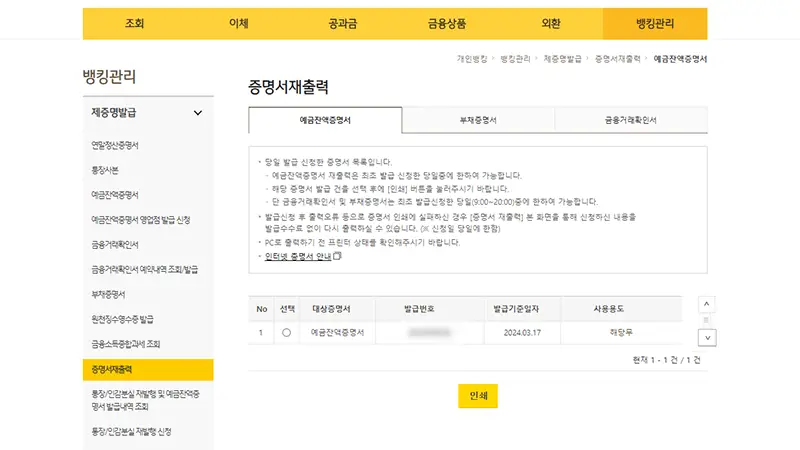Click the 현재 1 - 1 건 / 1 건 count text
Image resolution: width=800 pixels, height=450 pixels.
(x=666, y=360)
